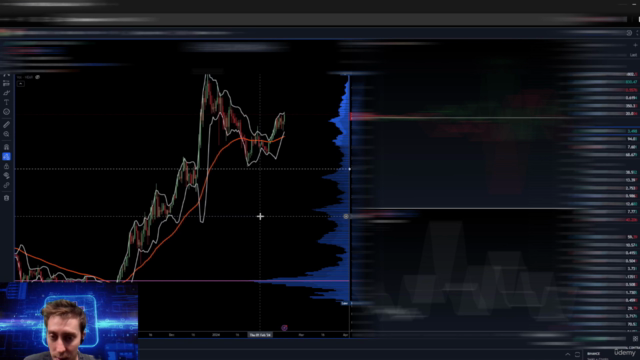The width and height of the screenshot is (640, 360).
Task: Click the plus button on price axis
Action: coord(346,216)
